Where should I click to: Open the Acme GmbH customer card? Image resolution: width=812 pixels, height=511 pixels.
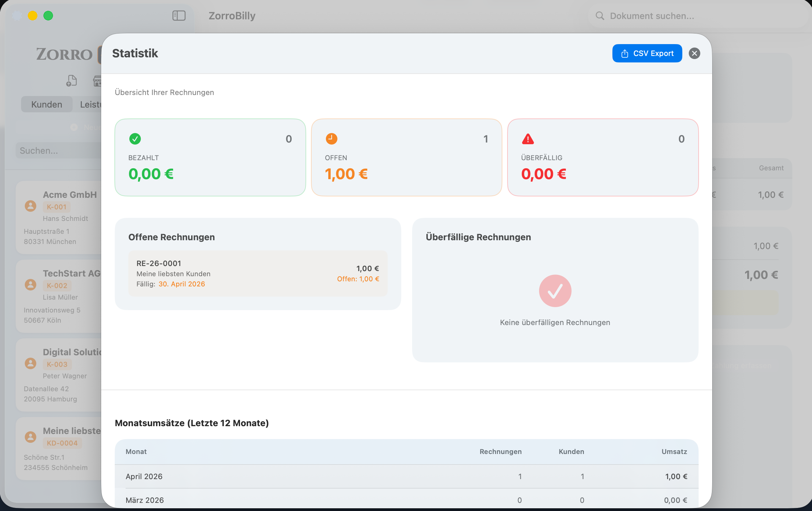(58, 217)
